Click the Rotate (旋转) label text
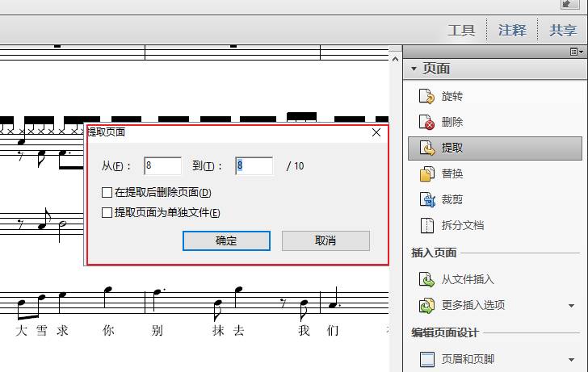Screen dimensions: 588x372 (x=451, y=96)
